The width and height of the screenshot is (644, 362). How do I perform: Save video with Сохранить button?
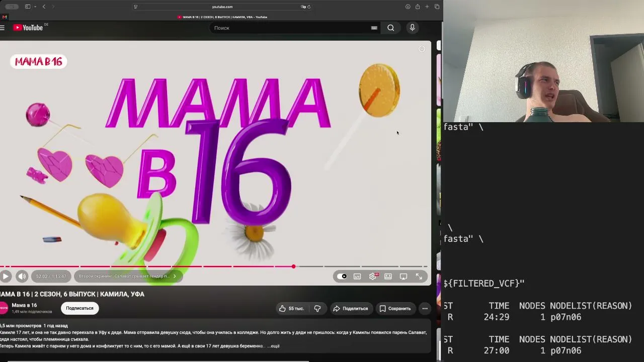coord(395,308)
